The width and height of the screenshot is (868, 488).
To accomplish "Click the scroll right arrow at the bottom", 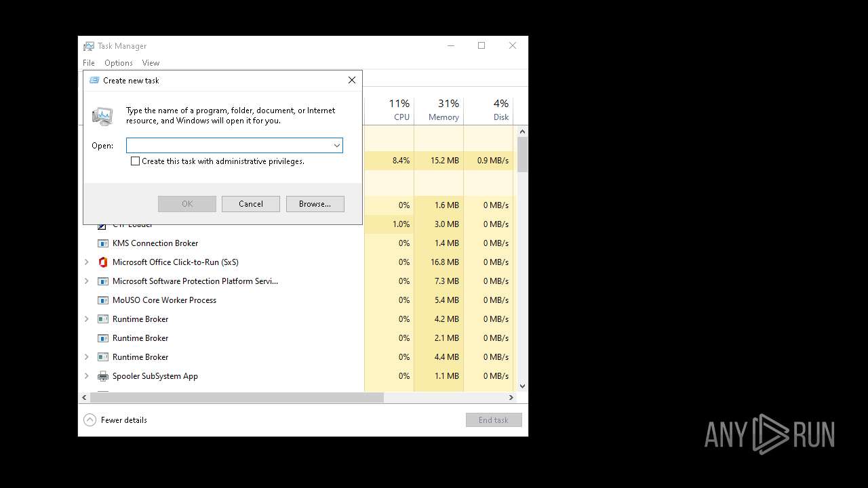I will point(511,398).
